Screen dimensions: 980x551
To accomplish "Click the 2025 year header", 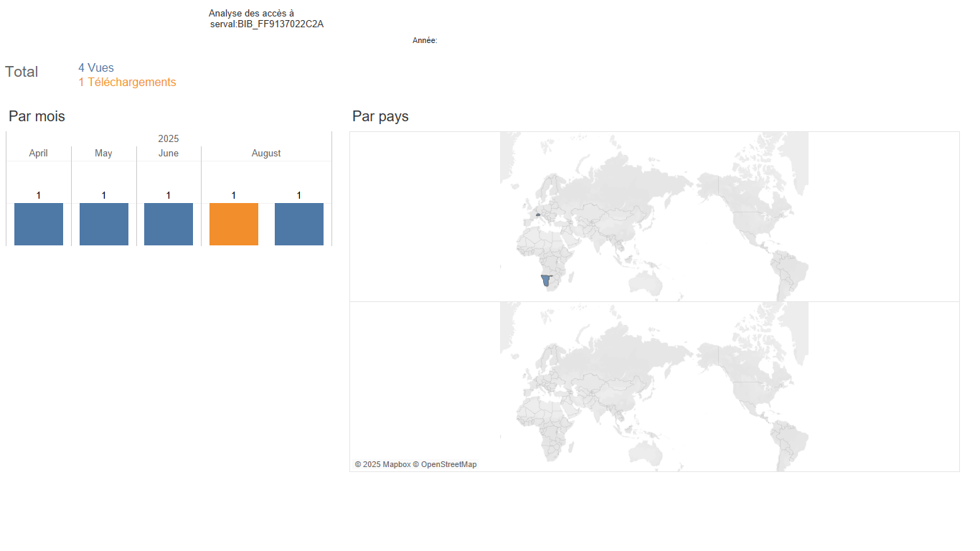I will tap(169, 139).
